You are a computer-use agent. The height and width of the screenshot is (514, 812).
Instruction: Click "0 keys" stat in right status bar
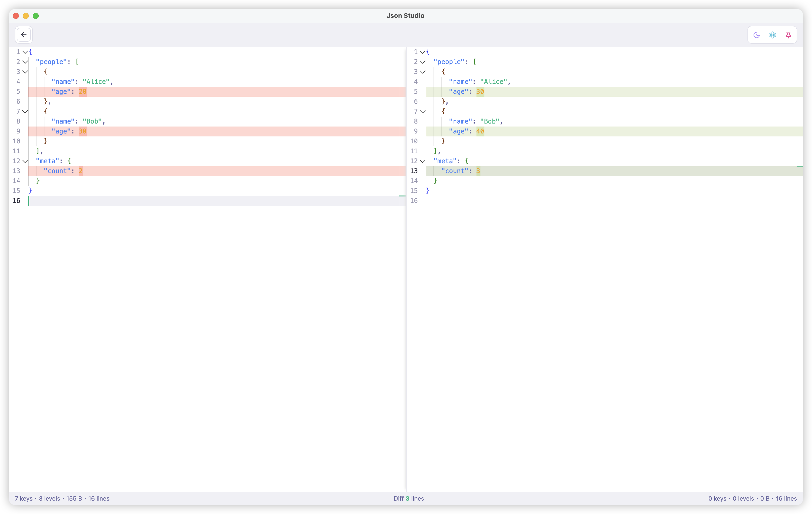717,499
